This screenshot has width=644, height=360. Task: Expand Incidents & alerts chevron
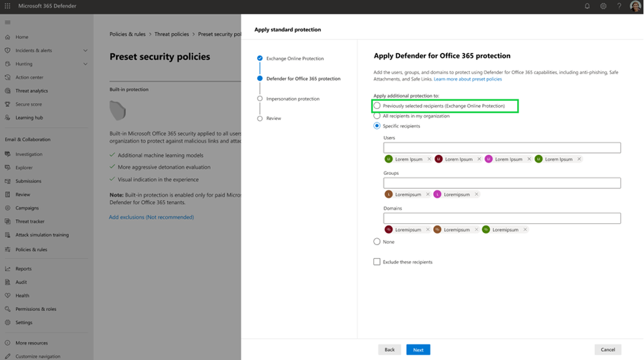86,50
